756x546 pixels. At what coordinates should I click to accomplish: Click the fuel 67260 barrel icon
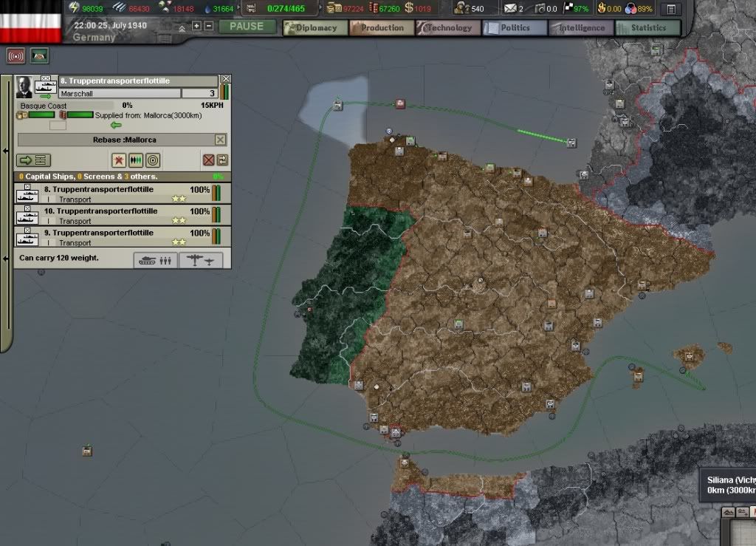click(x=374, y=7)
